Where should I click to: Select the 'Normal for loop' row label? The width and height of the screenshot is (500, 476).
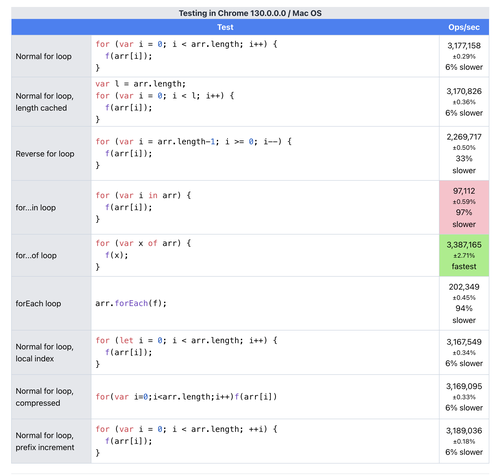click(44, 56)
